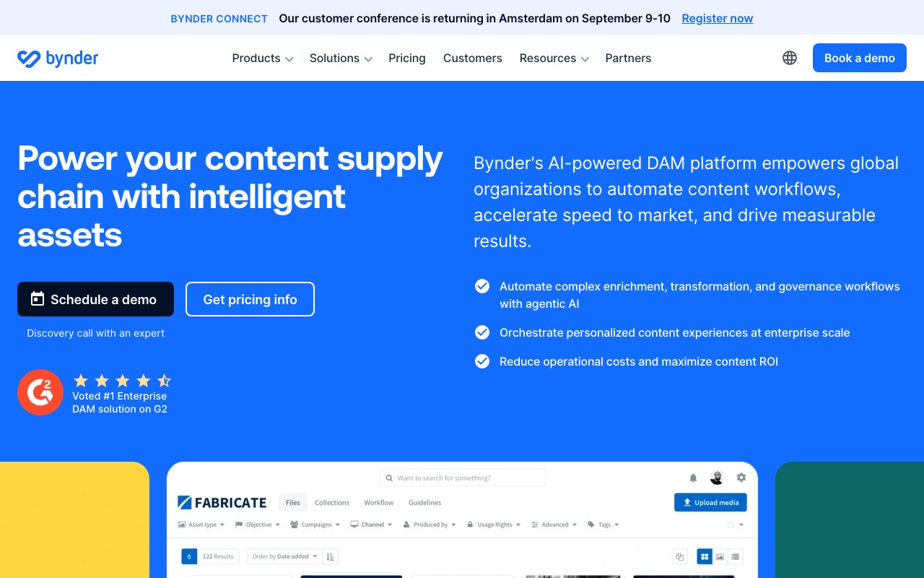This screenshot has height=578, width=924.
Task: Open the Channel filter dropdown
Action: click(x=371, y=525)
